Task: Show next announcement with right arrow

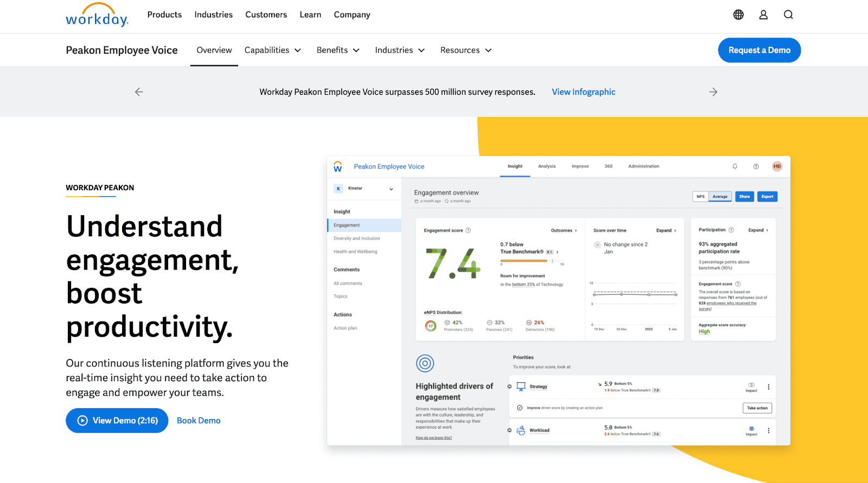Action: (x=713, y=92)
